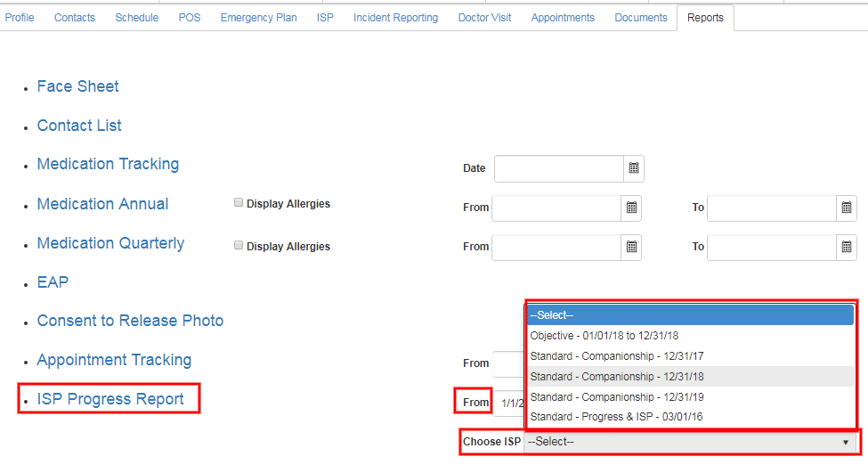Expand the Choose ISP dropdown
The height and width of the screenshot is (473, 868).
(x=690, y=442)
